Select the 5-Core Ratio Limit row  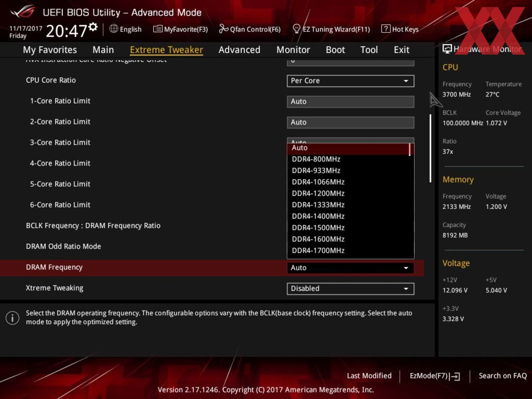(60, 184)
